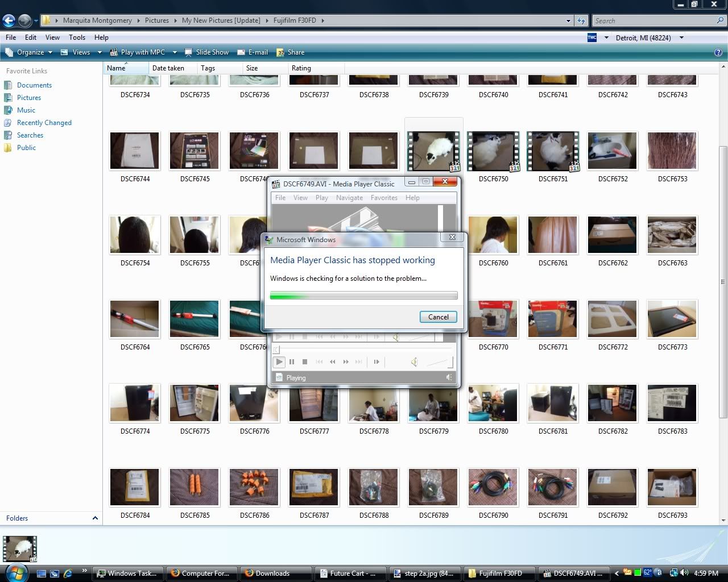Click the E-mail toolbar button
This screenshot has width=728, height=582.
253,52
